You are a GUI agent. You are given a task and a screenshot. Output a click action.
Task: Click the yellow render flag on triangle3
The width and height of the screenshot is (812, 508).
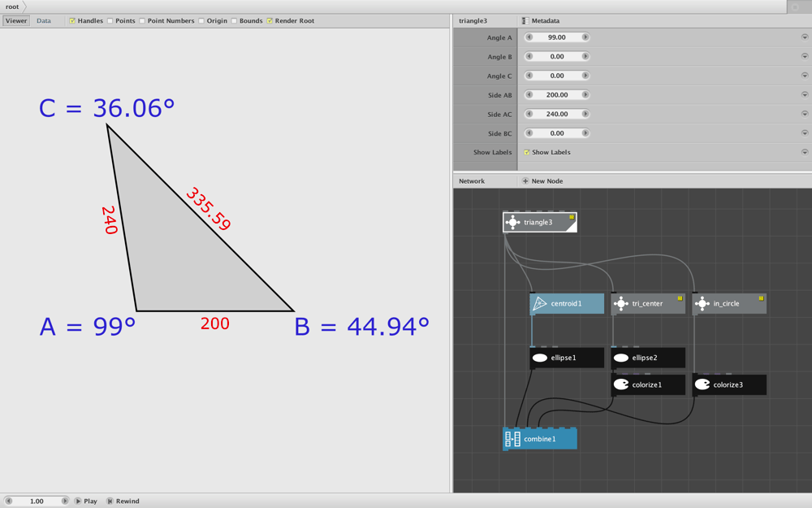572,217
